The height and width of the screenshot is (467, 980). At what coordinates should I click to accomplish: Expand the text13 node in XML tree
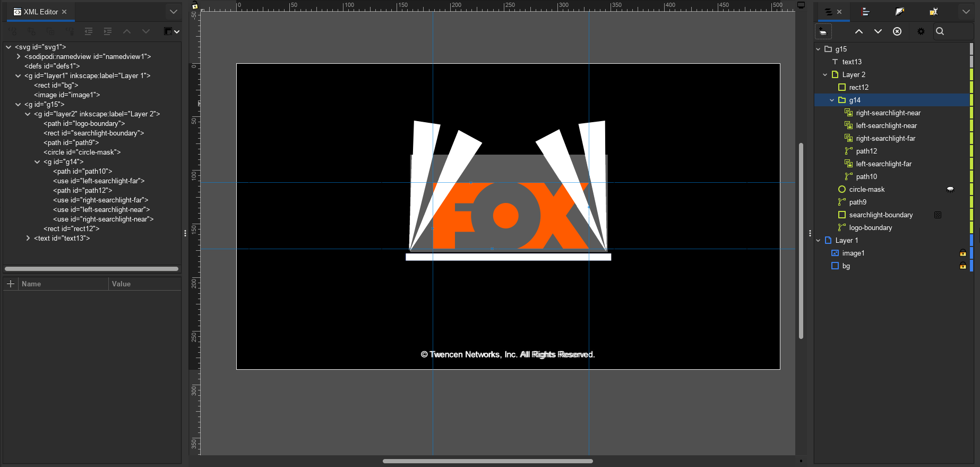tap(28, 239)
